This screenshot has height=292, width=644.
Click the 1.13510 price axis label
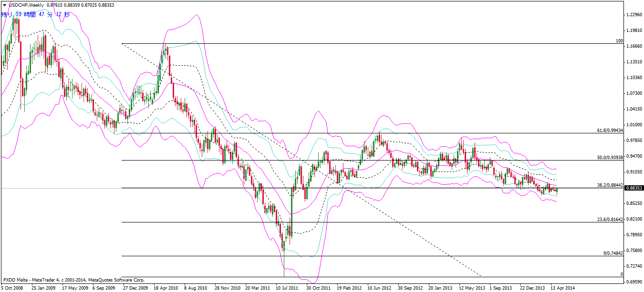[634, 62]
